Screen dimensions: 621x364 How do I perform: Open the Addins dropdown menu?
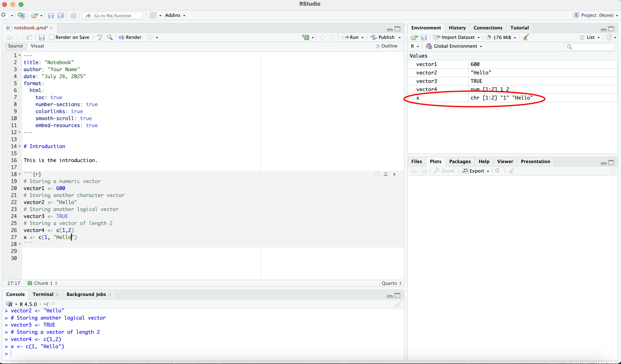[175, 15]
